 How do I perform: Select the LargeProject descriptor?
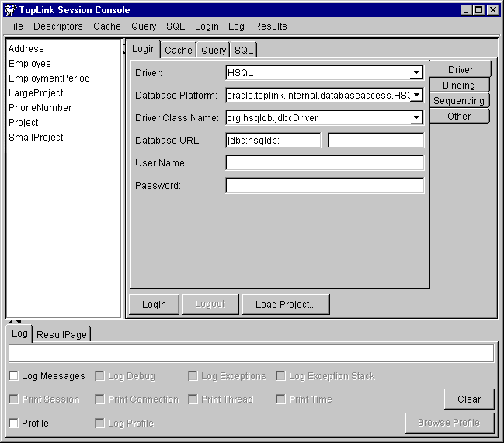[x=36, y=93]
